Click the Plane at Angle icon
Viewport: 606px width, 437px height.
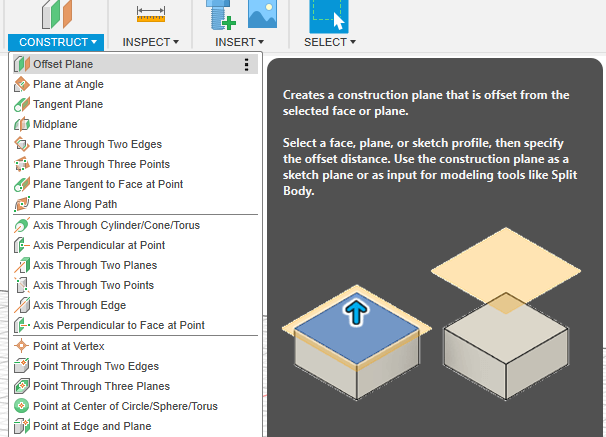(x=22, y=84)
